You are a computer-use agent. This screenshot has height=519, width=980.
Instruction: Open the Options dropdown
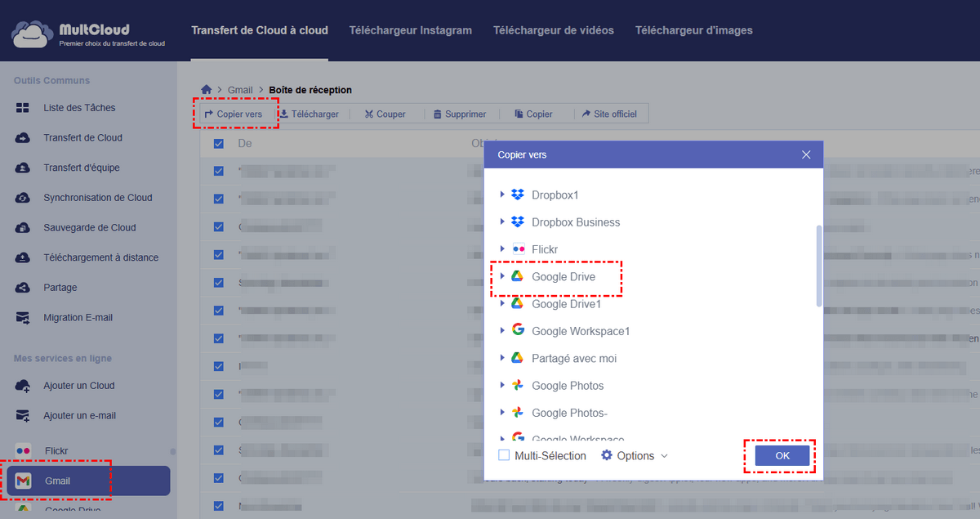click(x=635, y=455)
